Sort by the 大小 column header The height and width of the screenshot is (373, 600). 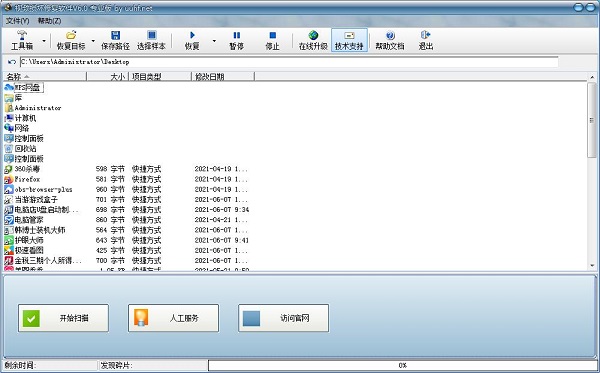108,77
